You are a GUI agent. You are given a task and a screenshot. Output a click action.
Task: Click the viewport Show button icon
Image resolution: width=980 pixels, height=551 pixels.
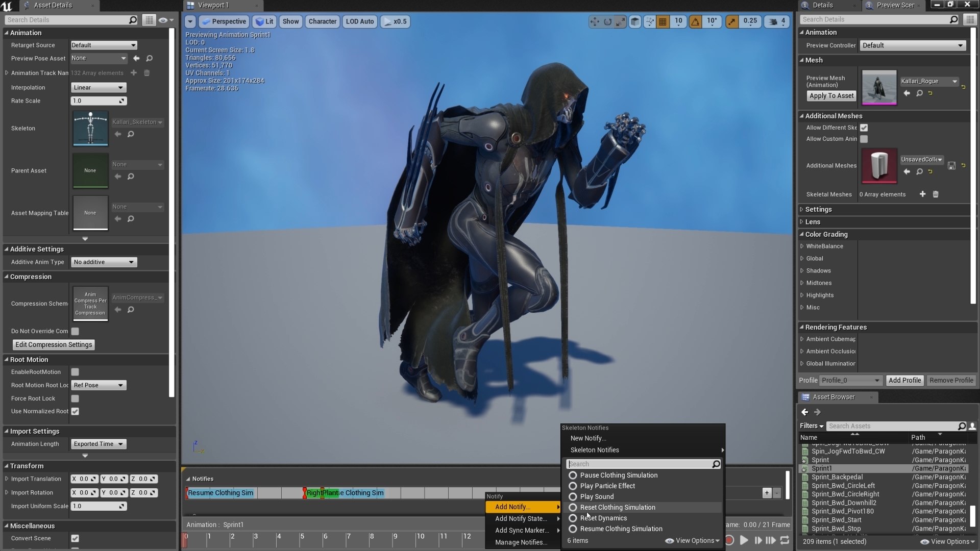click(x=291, y=21)
